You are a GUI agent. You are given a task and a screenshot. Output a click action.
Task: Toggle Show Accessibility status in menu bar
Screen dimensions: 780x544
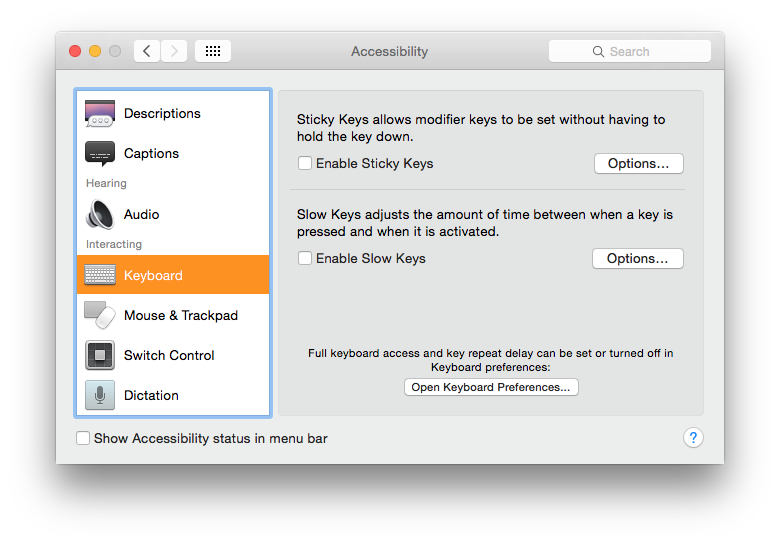[83, 438]
